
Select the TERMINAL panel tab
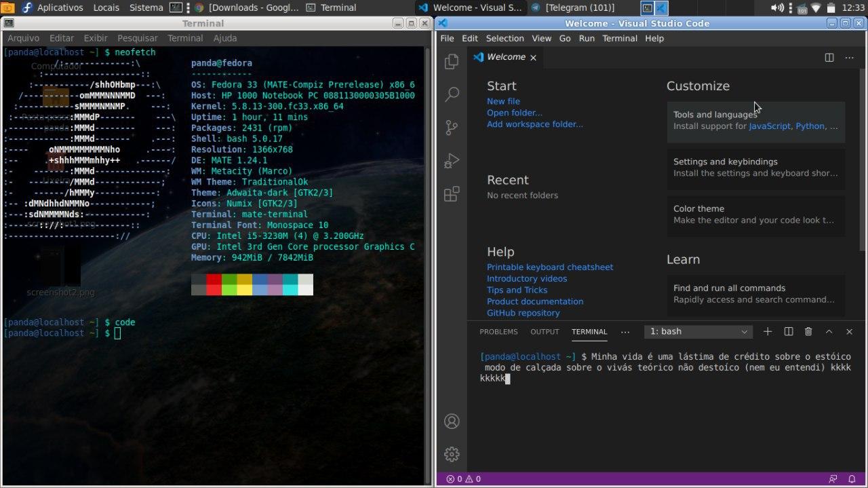589,332
